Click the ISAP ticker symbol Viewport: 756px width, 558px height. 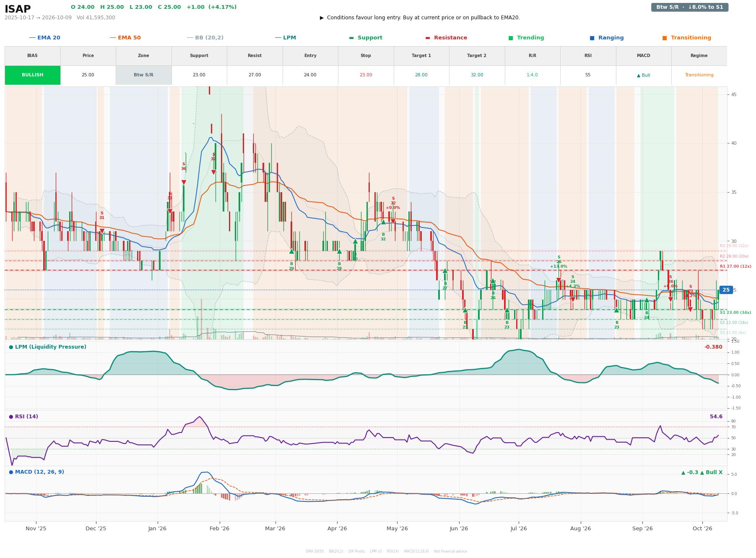coord(18,9)
